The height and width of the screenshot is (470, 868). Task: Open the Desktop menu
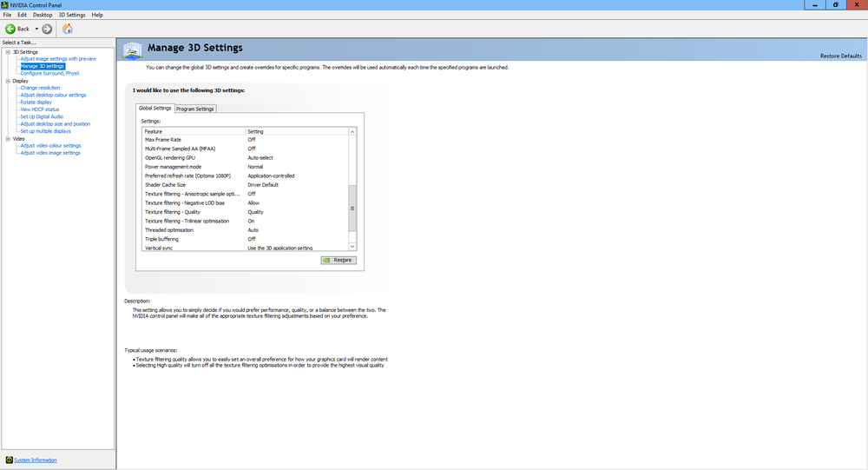43,15
